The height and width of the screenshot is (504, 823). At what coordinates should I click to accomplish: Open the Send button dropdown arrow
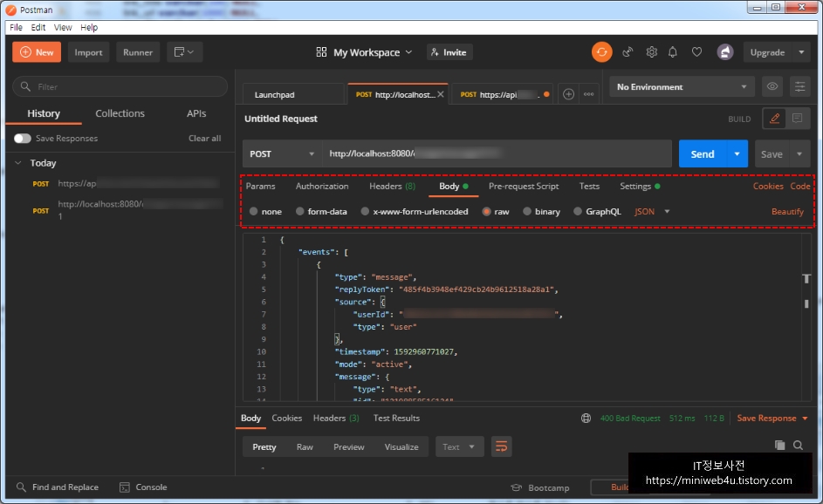click(737, 153)
